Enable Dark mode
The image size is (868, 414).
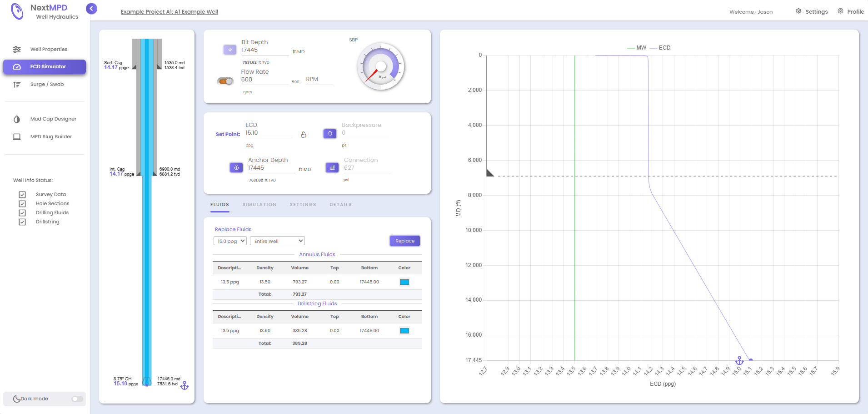(x=76, y=399)
